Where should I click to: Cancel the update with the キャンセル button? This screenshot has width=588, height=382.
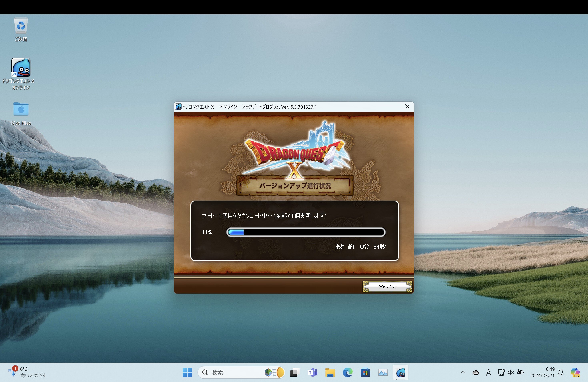point(387,286)
